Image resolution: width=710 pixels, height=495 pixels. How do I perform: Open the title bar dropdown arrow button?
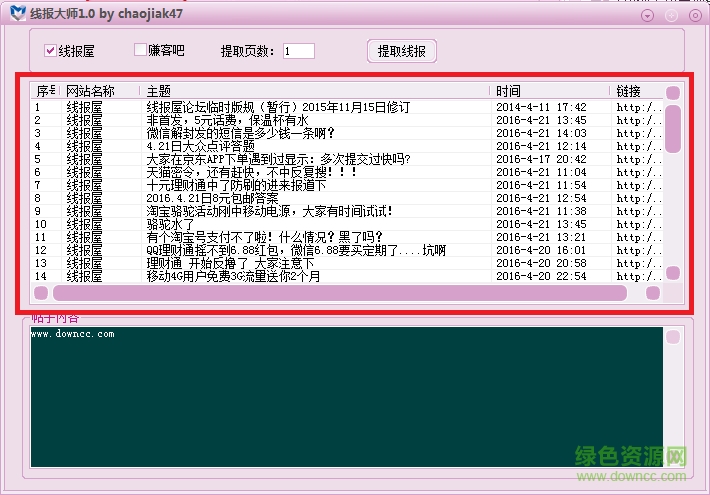click(x=648, y=16)
